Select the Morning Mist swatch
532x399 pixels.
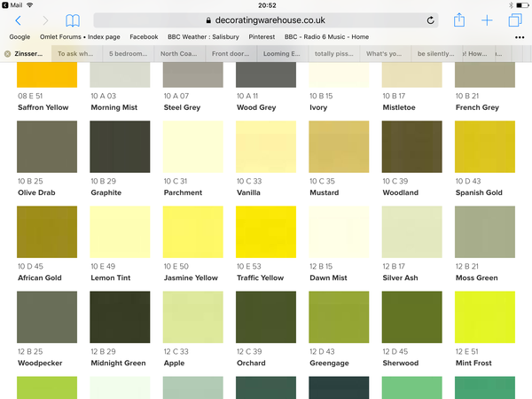coord(120,74)
